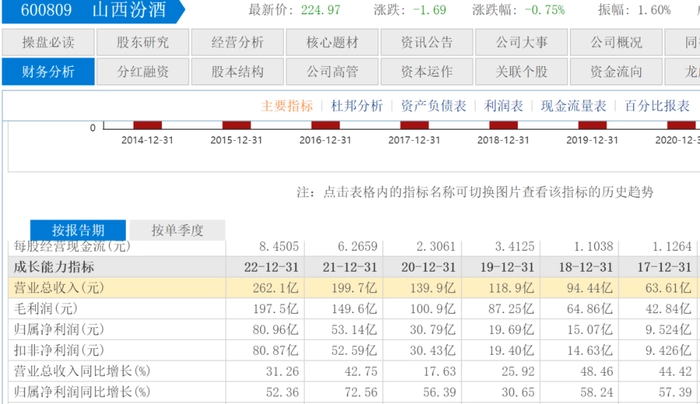Image resolution: width=700 pixels, height=404 pixels.
Task: Select the 财务分析 tab
Action: tap(48, 72)
